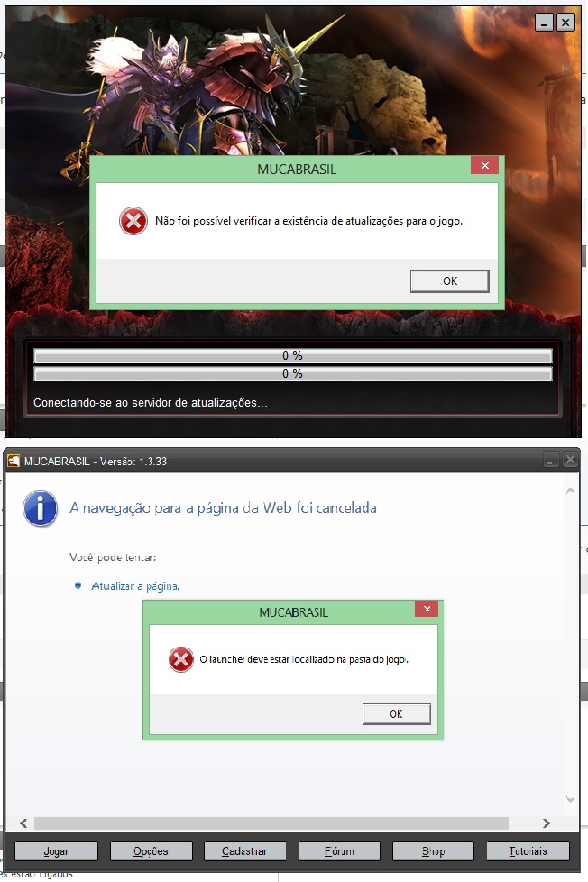Click the horizontal scrollbar left arrow

(x=23, y=823)
